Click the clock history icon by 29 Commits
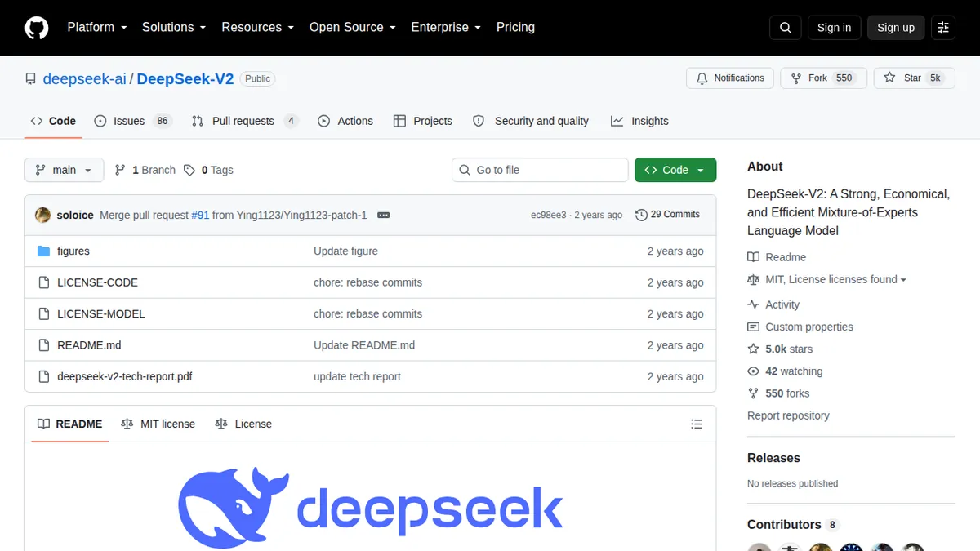The width and height of the screenshot is (980, 551). [642, 215]
